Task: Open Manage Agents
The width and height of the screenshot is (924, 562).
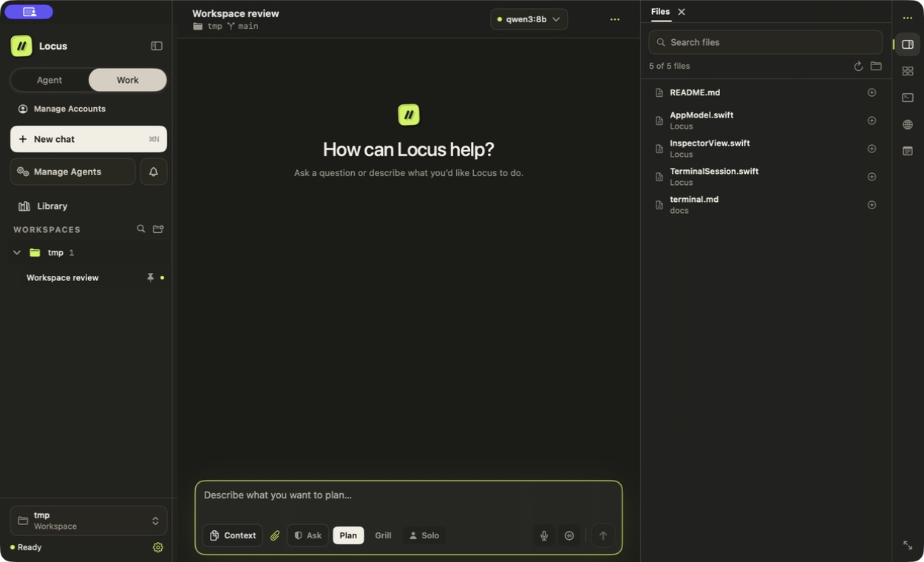Action: 72,172
